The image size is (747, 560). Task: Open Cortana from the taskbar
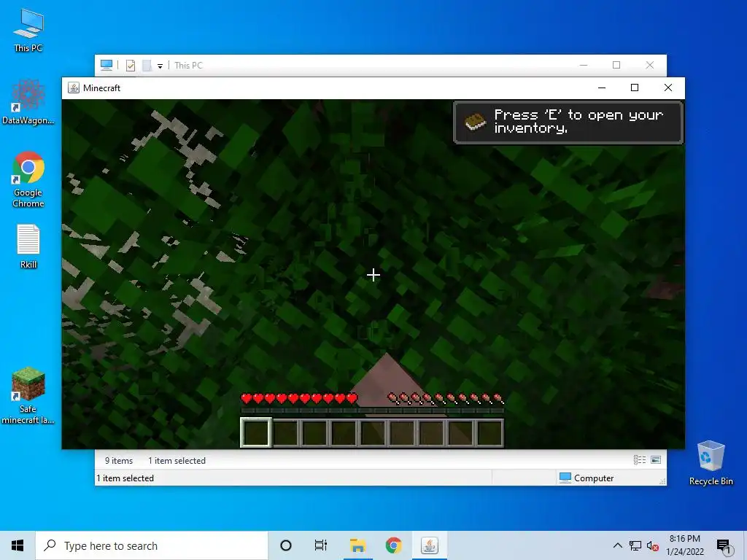coord(286,545)
